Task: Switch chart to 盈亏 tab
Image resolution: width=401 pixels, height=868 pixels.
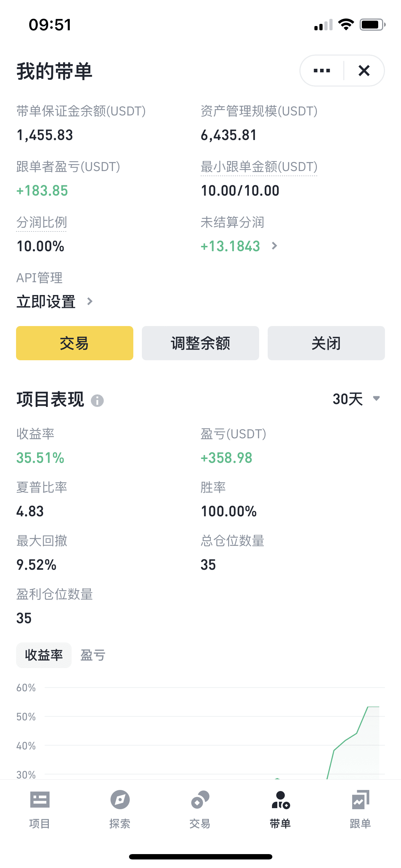Action: [93, 655]
